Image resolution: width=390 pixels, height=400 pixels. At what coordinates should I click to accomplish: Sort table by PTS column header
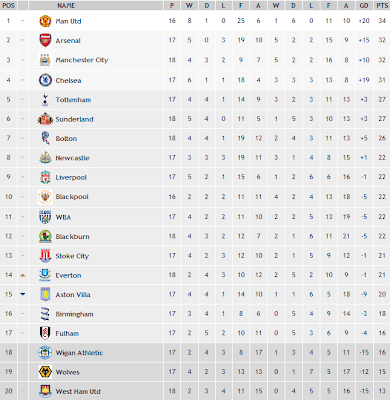pyautogui.click(x=382, y=5)
